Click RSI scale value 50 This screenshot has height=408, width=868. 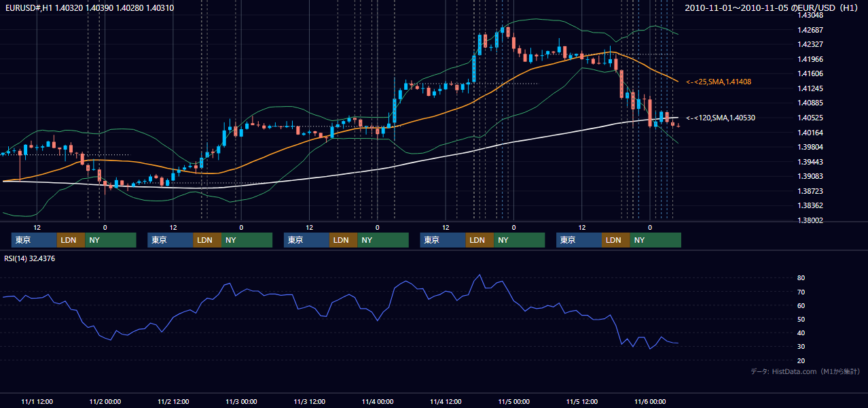point(801,319)
